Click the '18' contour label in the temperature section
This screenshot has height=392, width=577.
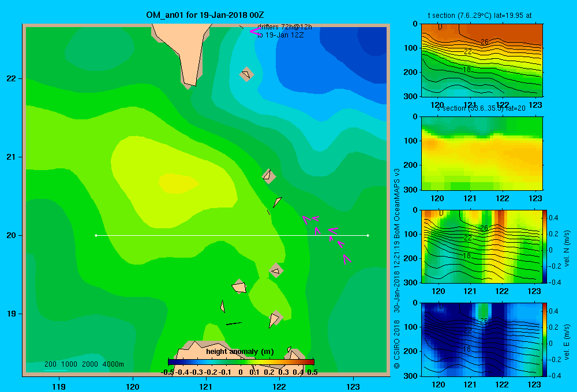[467, 70]
